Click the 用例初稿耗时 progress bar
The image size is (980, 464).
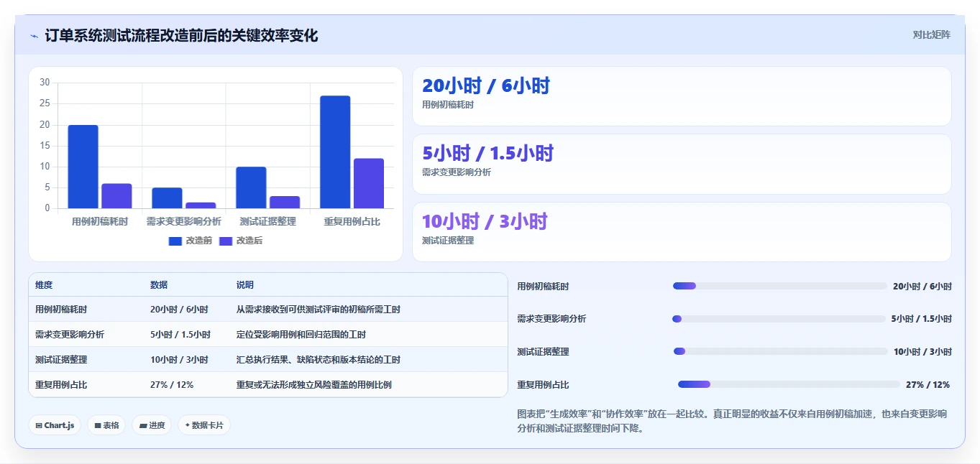coord(780,286)
